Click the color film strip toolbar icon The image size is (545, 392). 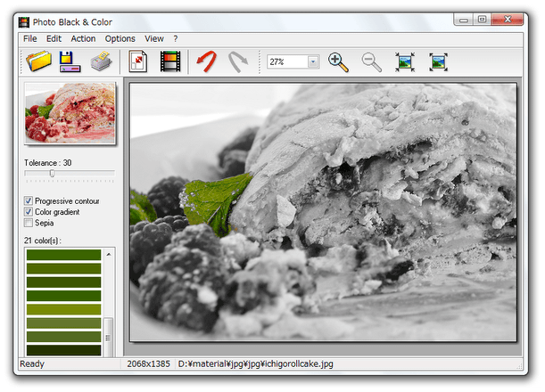click(170, 61)
